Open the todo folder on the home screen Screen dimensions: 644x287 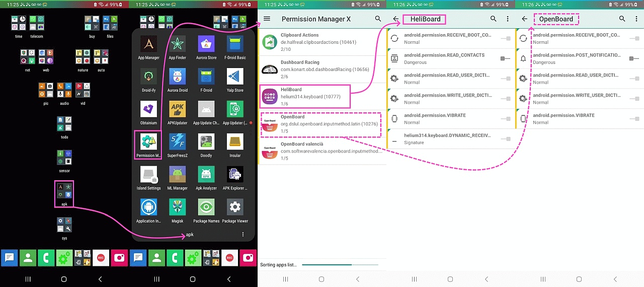coord(64,124)
